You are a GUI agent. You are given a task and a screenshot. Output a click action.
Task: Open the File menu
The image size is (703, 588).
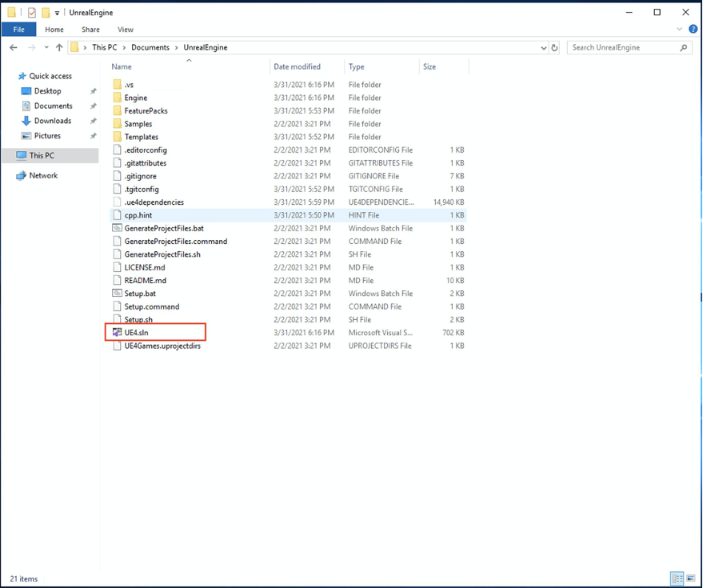tap(18, 29)
